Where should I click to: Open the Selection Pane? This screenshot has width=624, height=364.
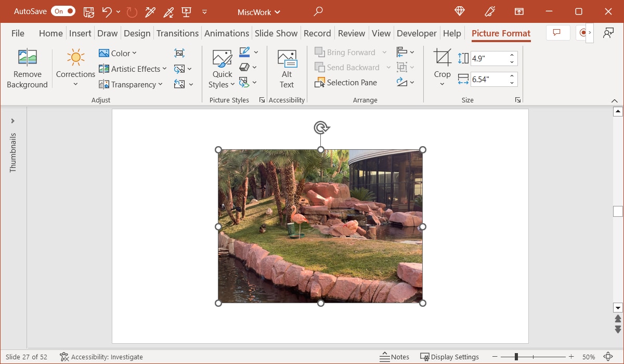pos(346,82)
